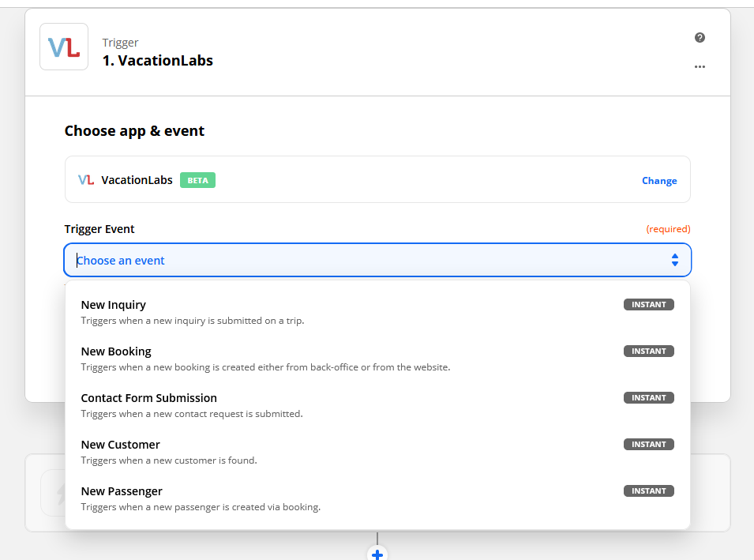This screenshot has width=754, height=560.
Task: Click 'Triggers when a new inquiry is submitted' description
Action: pos(193,321)
